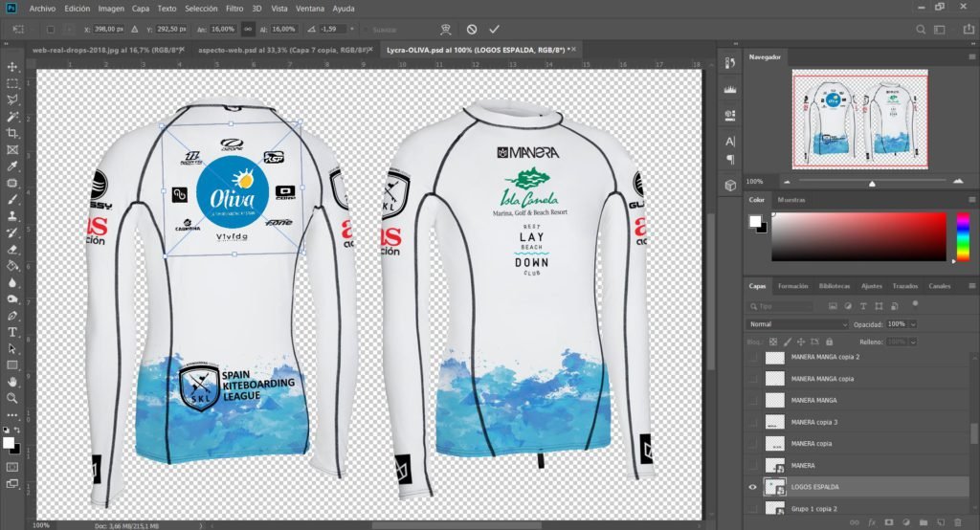Screen dimensions: 980x530
Task: Select the Blur tool
Action: tap(11, 282)
